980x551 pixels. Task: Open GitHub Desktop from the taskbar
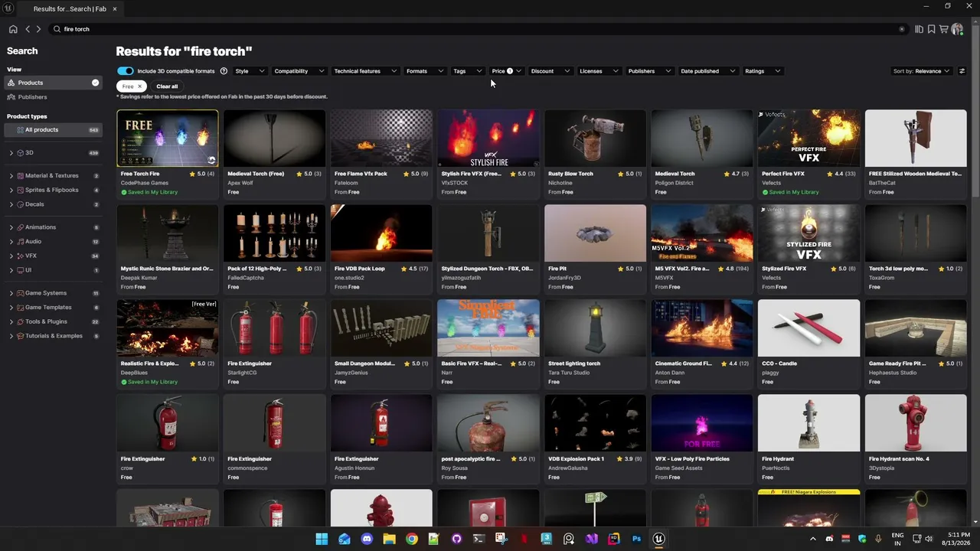(456, 539)
